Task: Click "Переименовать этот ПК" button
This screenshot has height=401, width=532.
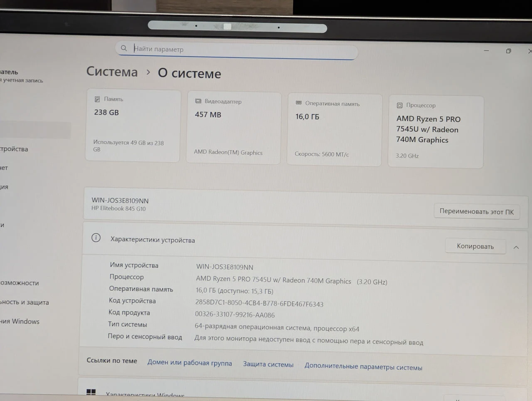Action: point(477,212)
